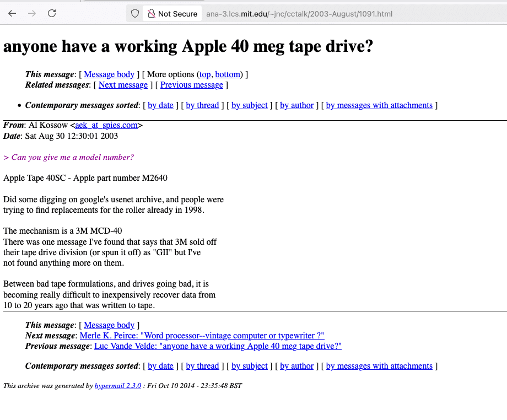Open Merle K. Peirce word processor message
The image size is (507, 420).
(202, 336)
